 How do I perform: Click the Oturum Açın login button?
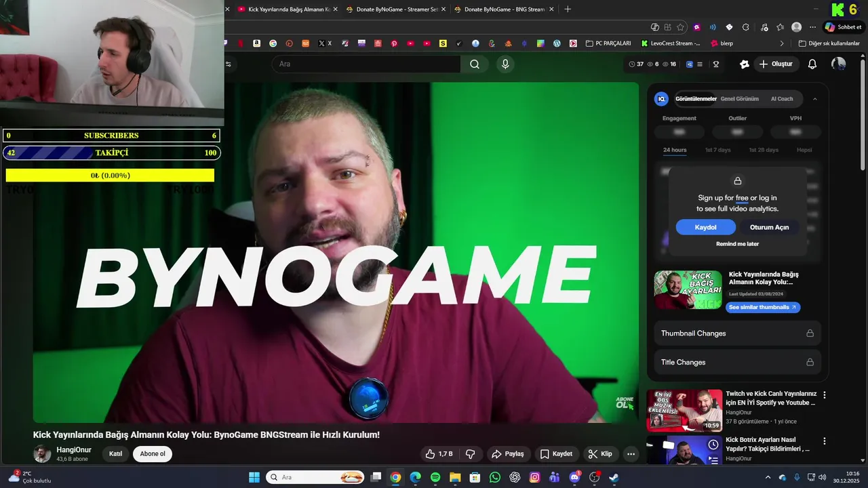coord(769,227)
